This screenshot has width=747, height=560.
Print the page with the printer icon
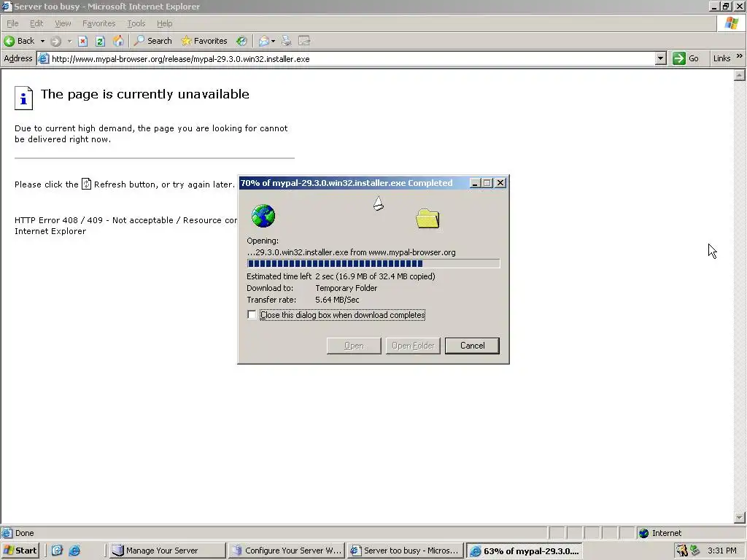click(x=286, y=42)
